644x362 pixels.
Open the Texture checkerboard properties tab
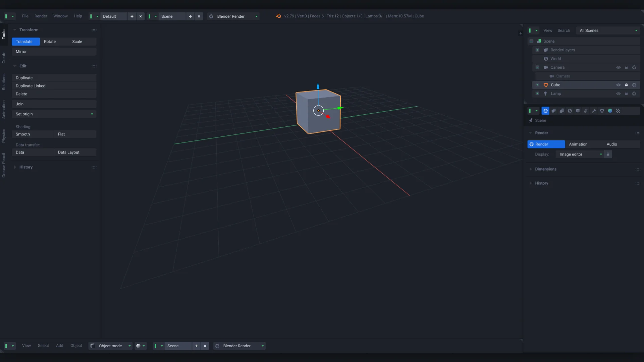coord(618,111)
